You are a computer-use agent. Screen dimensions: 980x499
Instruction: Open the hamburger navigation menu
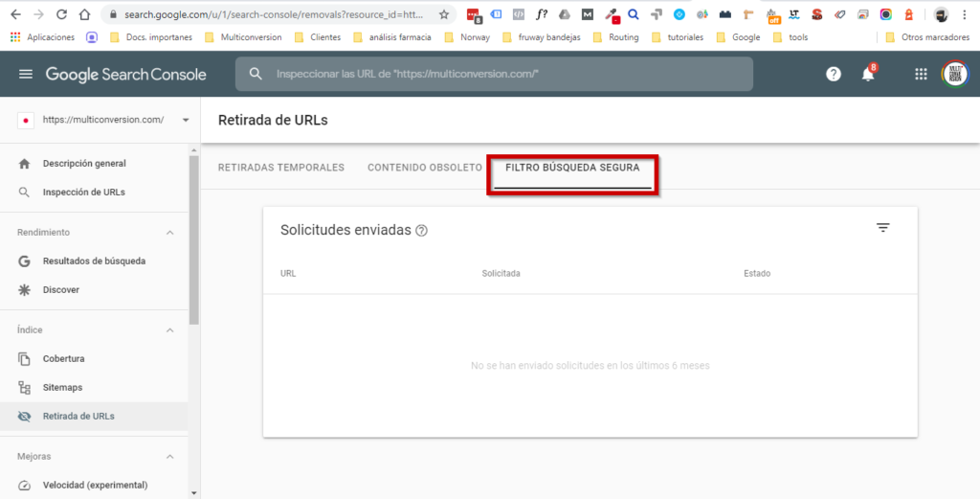(26, 75)
